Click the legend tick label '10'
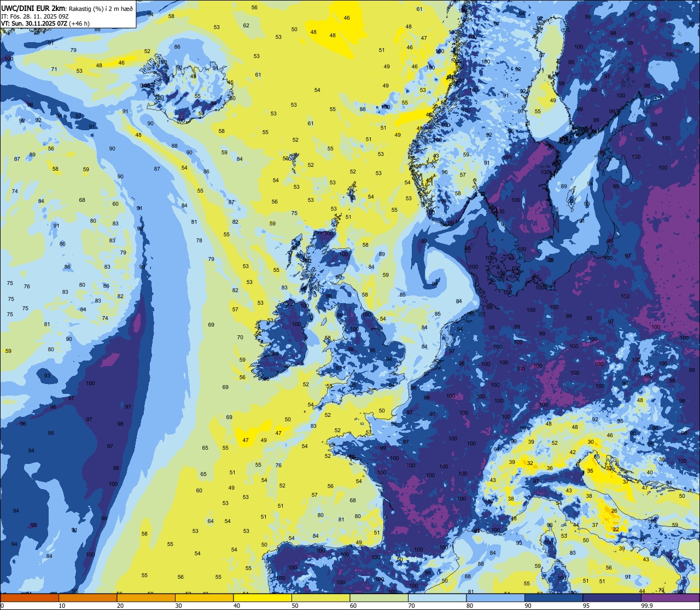 click(62, 606)
